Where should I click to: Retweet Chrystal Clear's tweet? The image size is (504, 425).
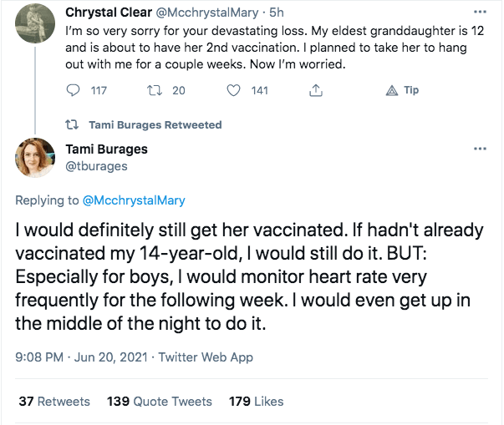click(x=154, y=90)
